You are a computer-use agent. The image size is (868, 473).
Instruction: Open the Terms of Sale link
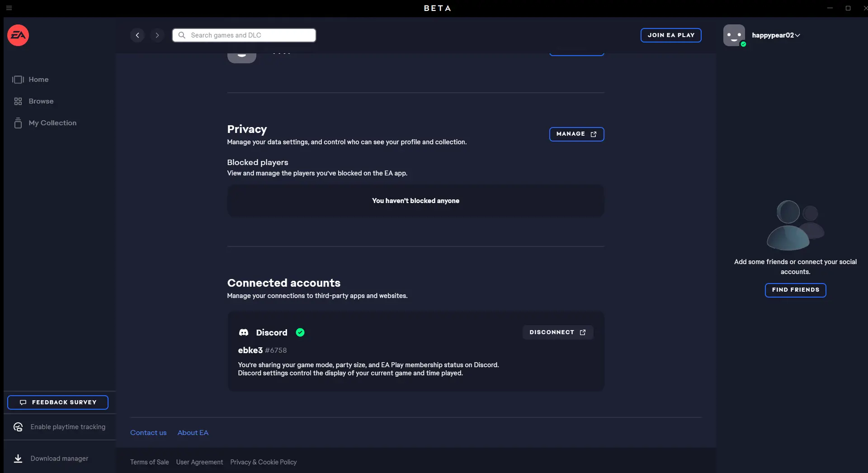point(150,462)
